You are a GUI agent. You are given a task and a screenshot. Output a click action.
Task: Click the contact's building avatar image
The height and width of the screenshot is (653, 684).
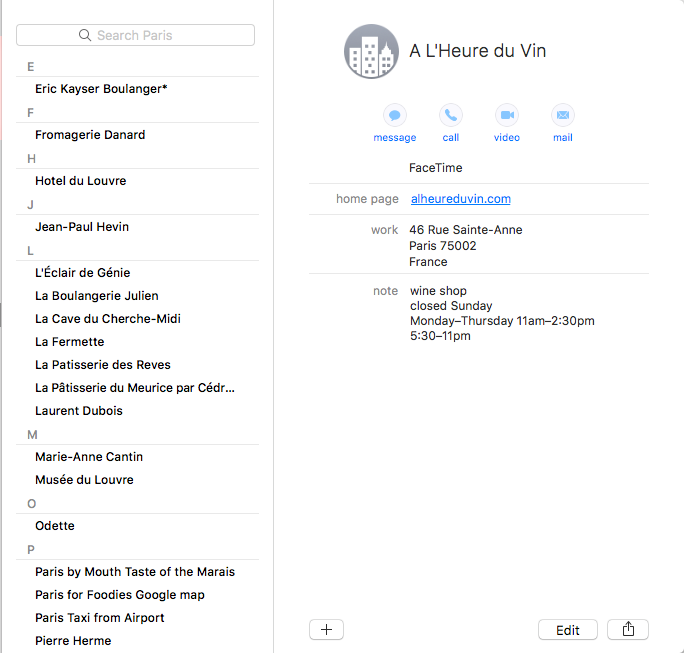(x=371, y=51)
